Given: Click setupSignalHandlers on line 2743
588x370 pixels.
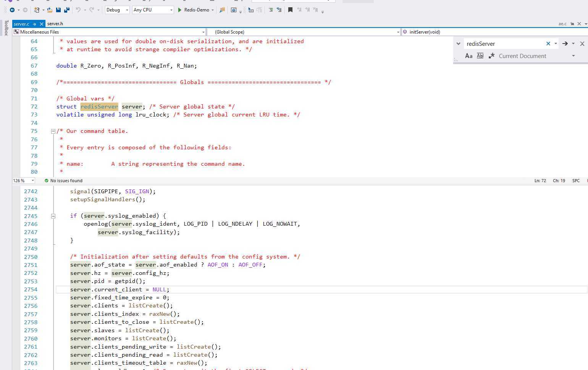Looking at the screenshot, I should (103, 199).
